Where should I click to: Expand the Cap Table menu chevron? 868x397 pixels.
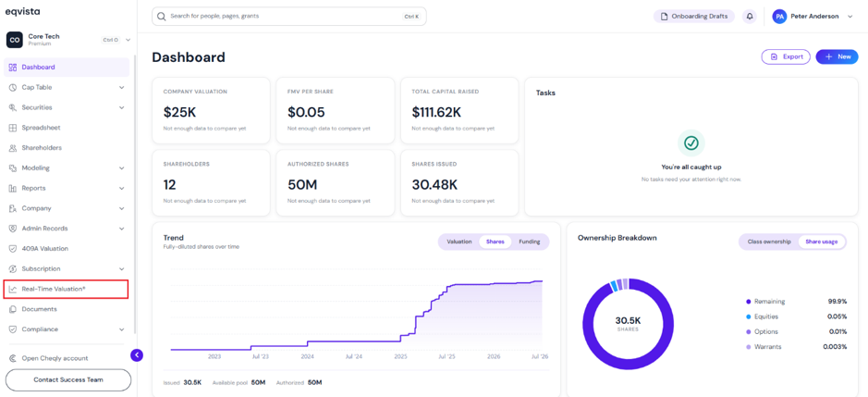122,88
